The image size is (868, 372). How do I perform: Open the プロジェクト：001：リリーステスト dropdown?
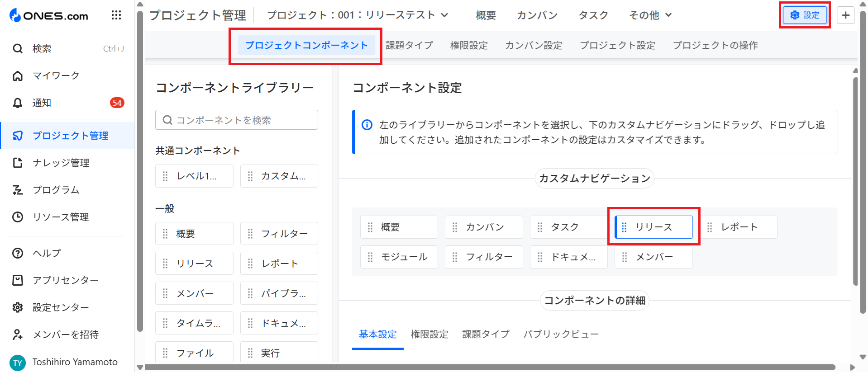358,15
